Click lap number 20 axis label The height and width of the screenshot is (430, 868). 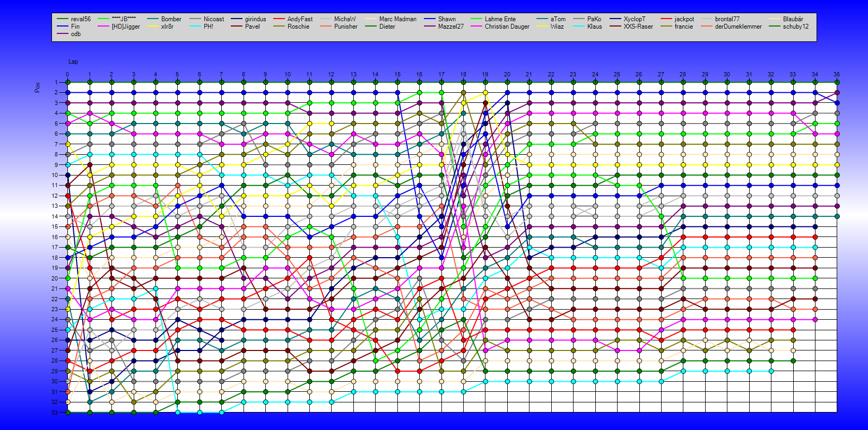point(507,75)
